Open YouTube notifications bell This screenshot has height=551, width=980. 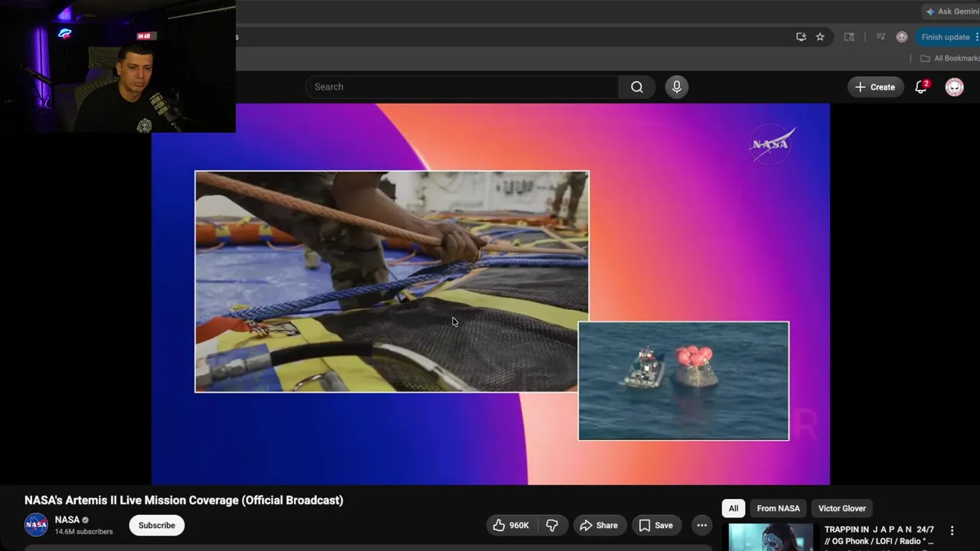coord(921,87)
